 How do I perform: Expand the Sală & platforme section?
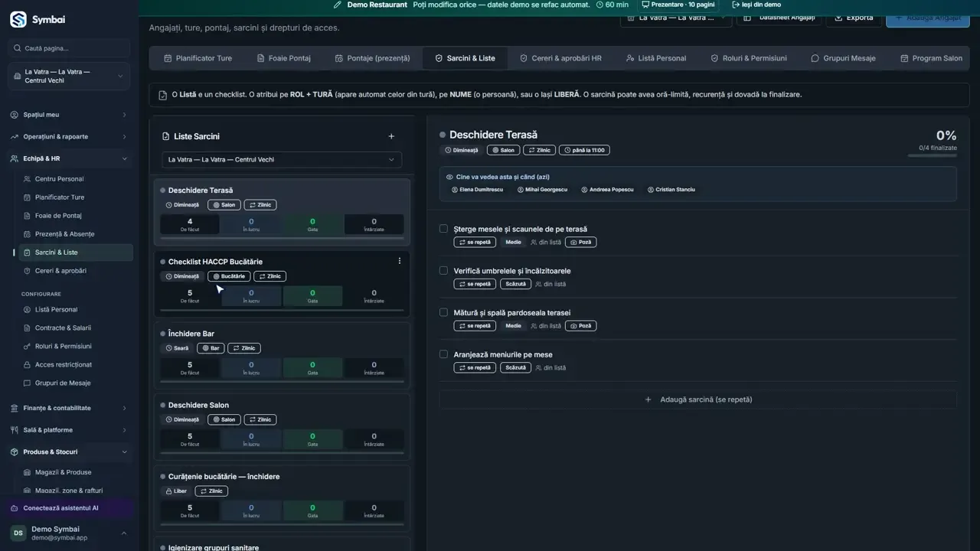pos(70,430)
